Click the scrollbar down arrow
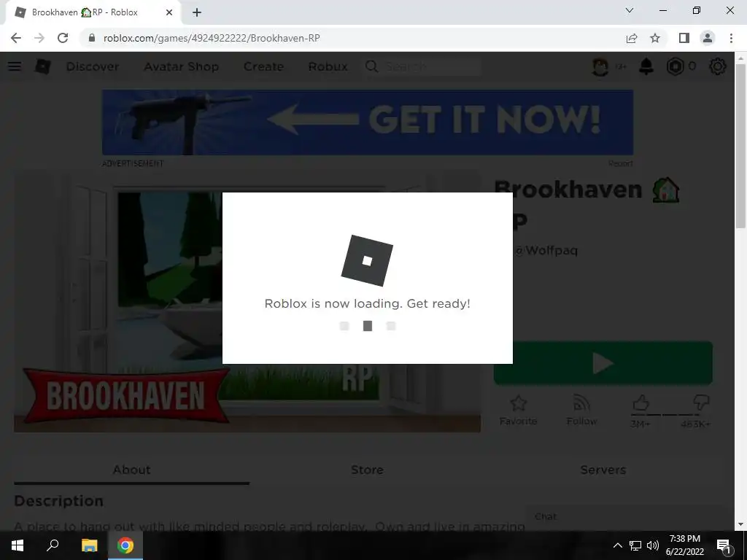The width and height of the screenshot is (747, 560). click(740, 524)
